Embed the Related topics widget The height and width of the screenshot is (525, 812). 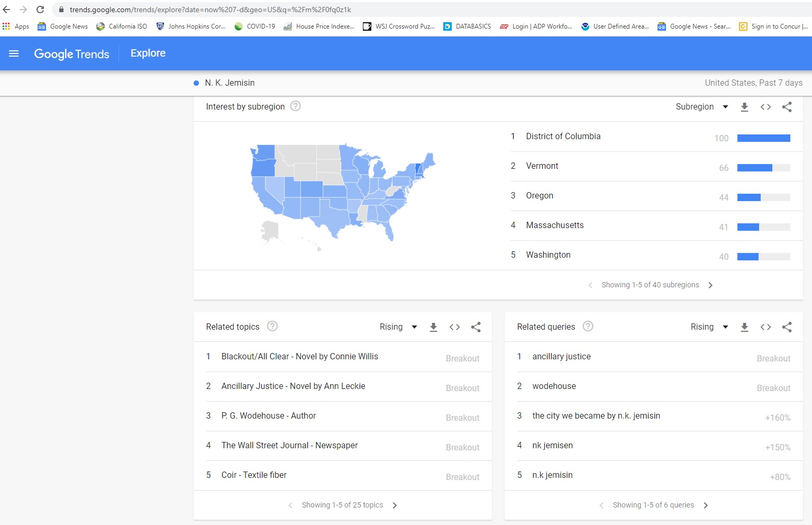pyautogui.click(x=454, y=327)
